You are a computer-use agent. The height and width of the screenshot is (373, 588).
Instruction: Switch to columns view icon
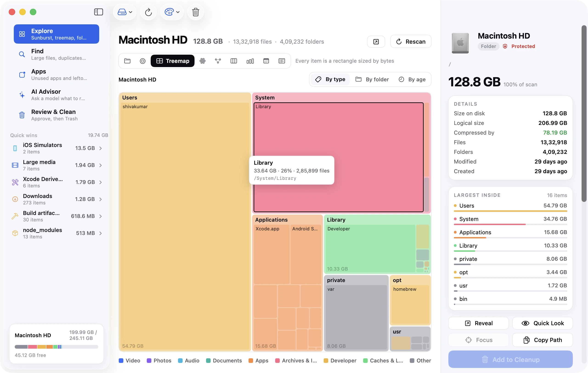234,61
